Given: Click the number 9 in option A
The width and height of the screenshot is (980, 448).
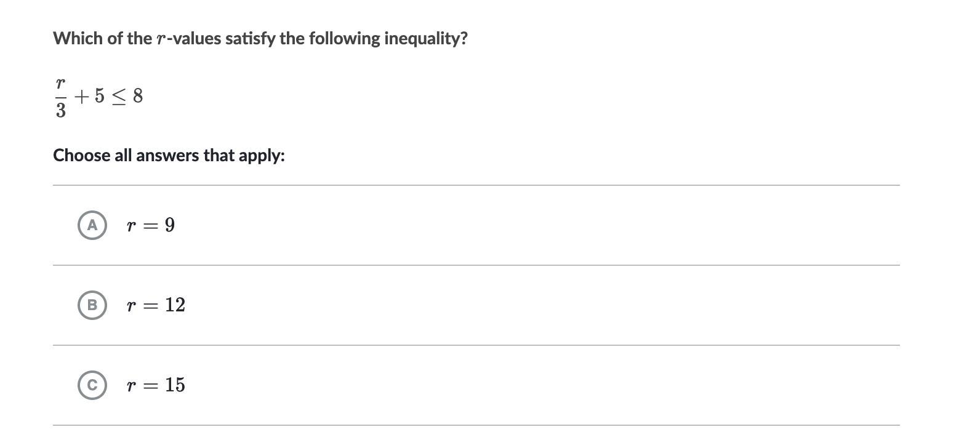Looking at the screenshot, I should point(169,225).
